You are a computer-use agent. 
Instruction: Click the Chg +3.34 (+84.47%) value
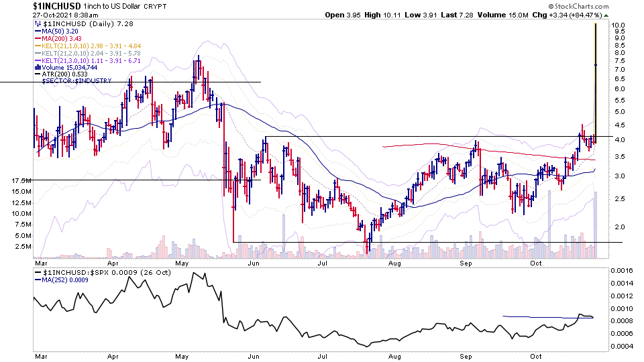coord(568,15)
